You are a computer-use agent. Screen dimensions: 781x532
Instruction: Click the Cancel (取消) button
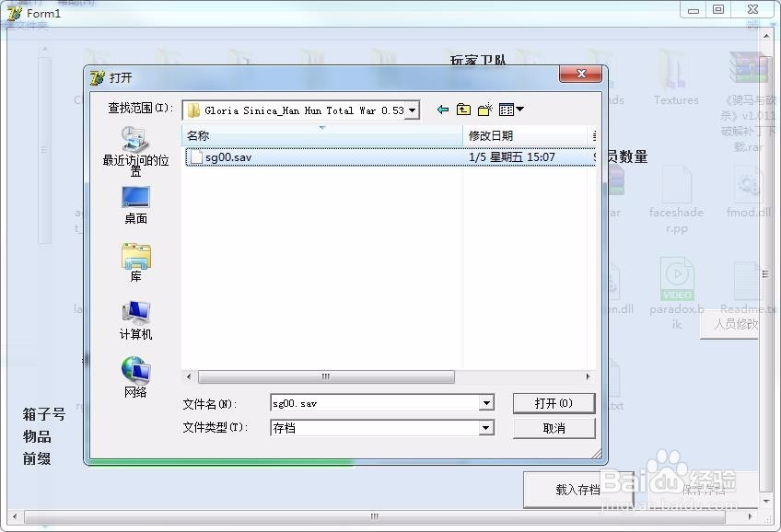[554, 428]
